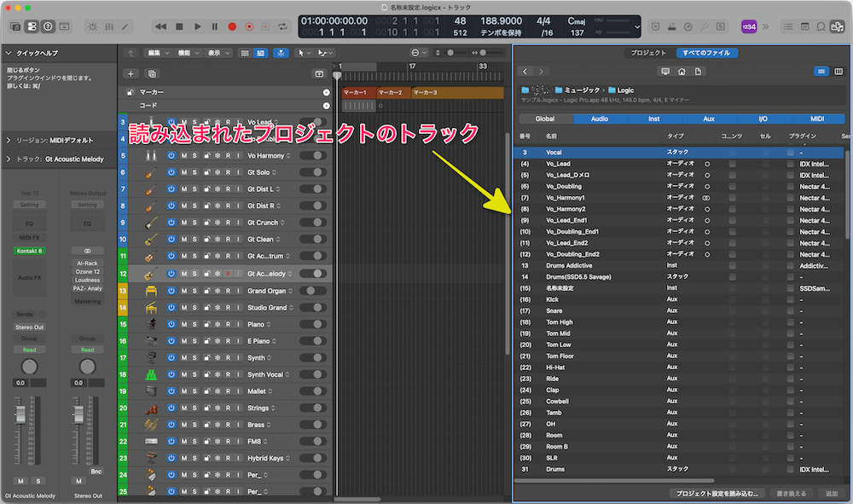Open the Editors pencil icon
Viewport: 853px width, 504px height.
click(125, 26)
